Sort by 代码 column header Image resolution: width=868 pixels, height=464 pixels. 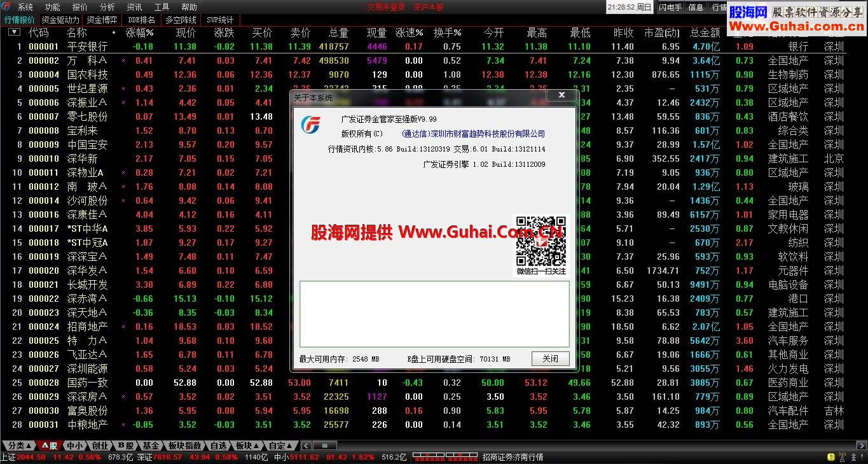[x=39, y=32]
